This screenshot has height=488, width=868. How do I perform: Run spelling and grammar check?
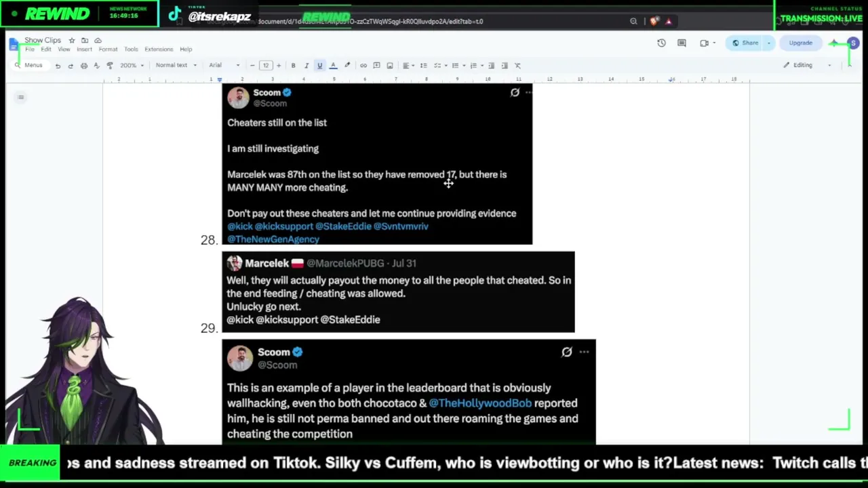point(97,66)
